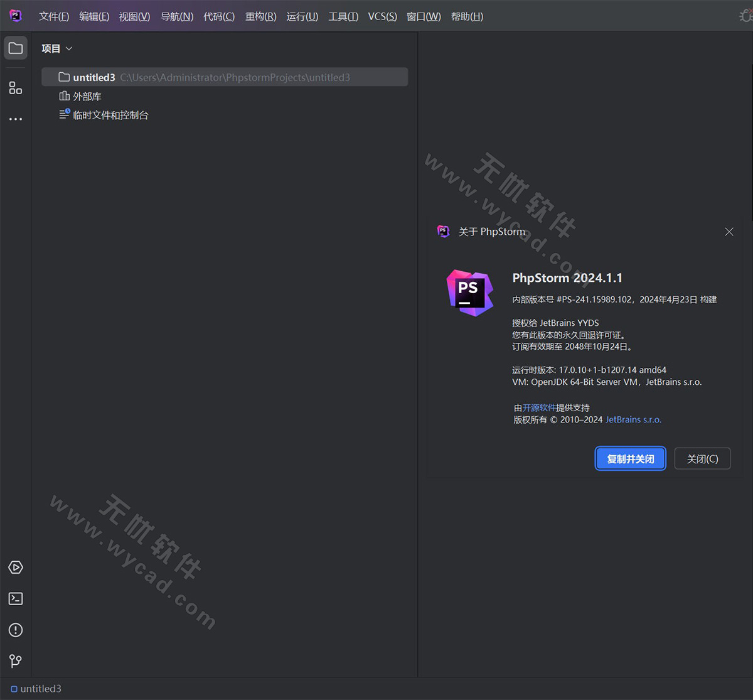Toggle the Problems tool window
Image resolution: width=753 pixels, height=700 pixels.
point(15,630)
